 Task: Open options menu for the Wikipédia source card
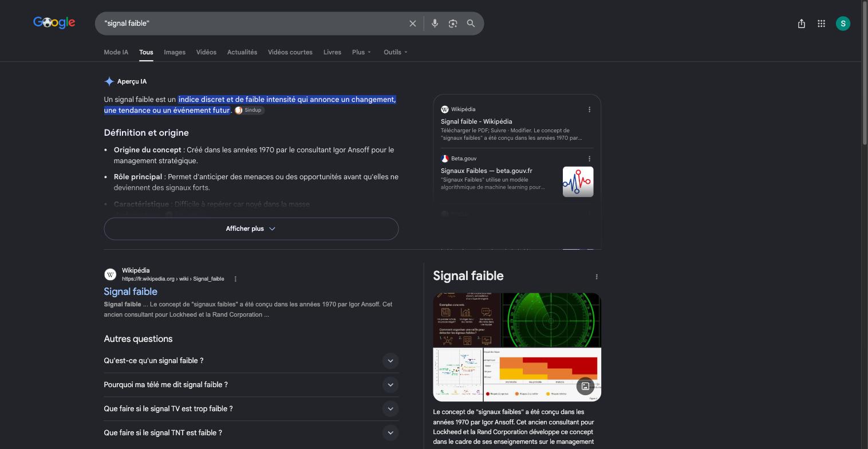pos(590,109)
